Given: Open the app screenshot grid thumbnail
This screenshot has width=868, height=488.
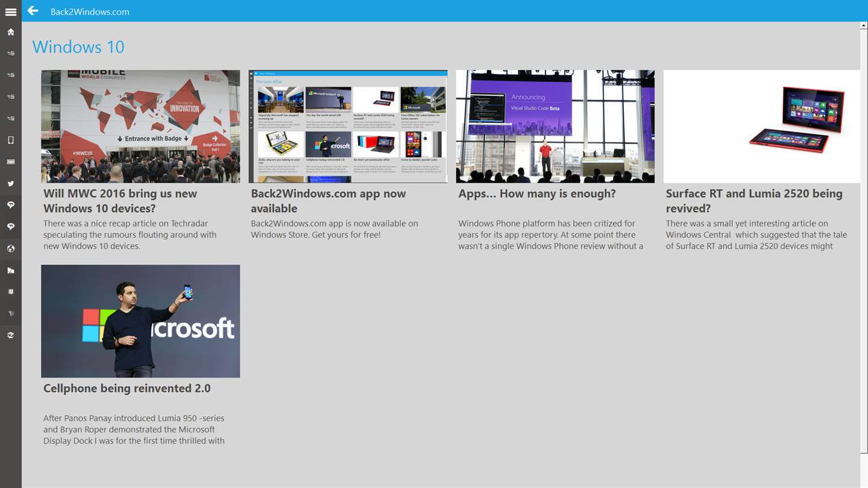Looking at the screenshot, I should click(348, 127).
